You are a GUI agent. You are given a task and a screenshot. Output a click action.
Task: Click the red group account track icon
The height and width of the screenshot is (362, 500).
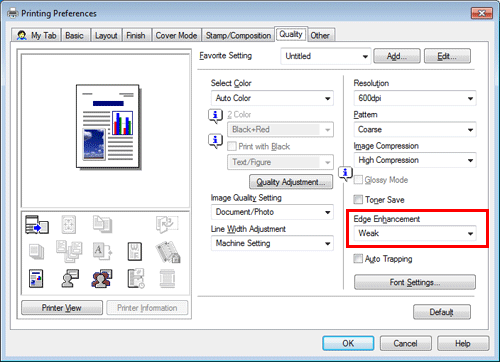(x=102, y=279)
